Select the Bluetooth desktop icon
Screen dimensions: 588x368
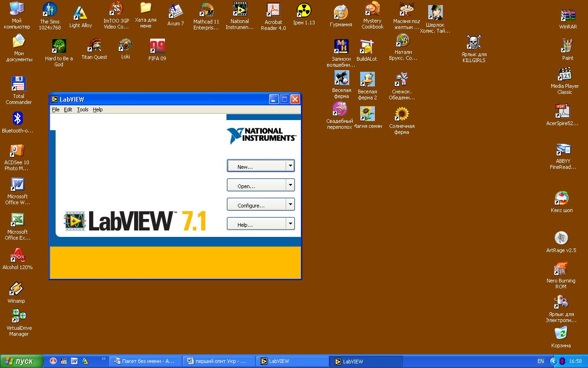tap(18, 122)
